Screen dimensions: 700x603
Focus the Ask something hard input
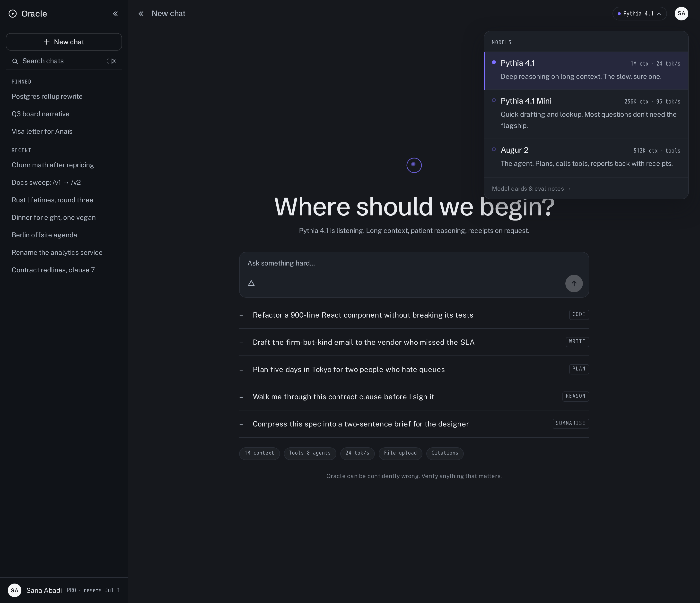point(414,263)
